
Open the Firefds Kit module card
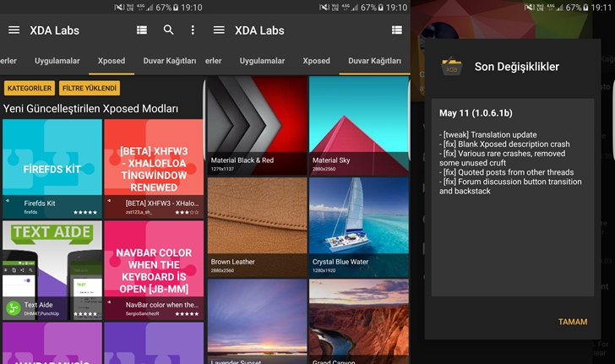pos(52,169)
